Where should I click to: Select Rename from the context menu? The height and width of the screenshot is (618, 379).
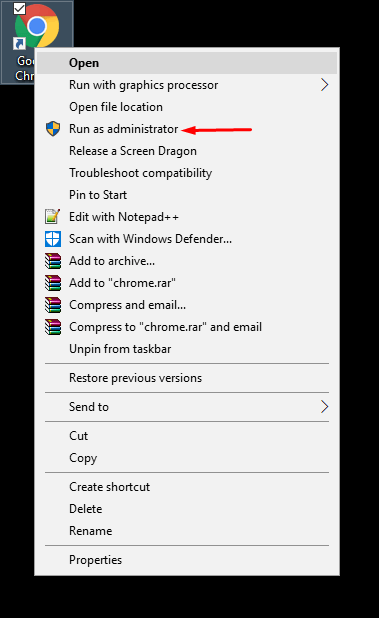coord(187,531)
